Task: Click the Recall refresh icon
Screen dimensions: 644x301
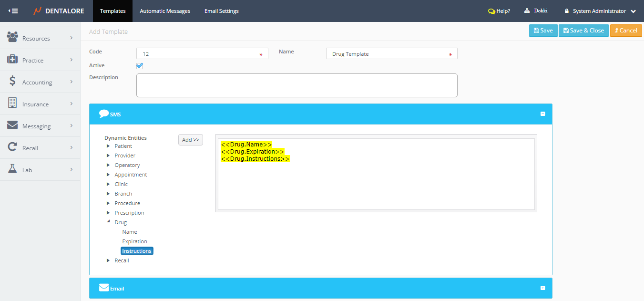Action: tap(12, 147)
